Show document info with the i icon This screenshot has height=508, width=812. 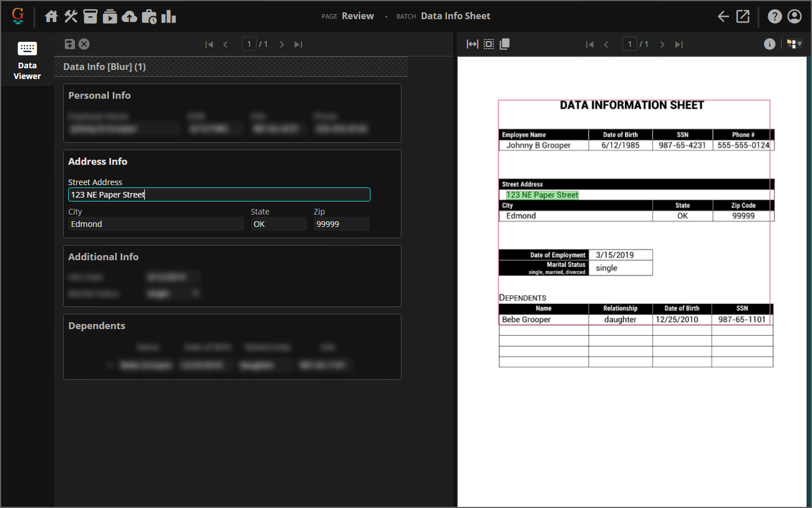pyautogui.click(x=770, y=44)
